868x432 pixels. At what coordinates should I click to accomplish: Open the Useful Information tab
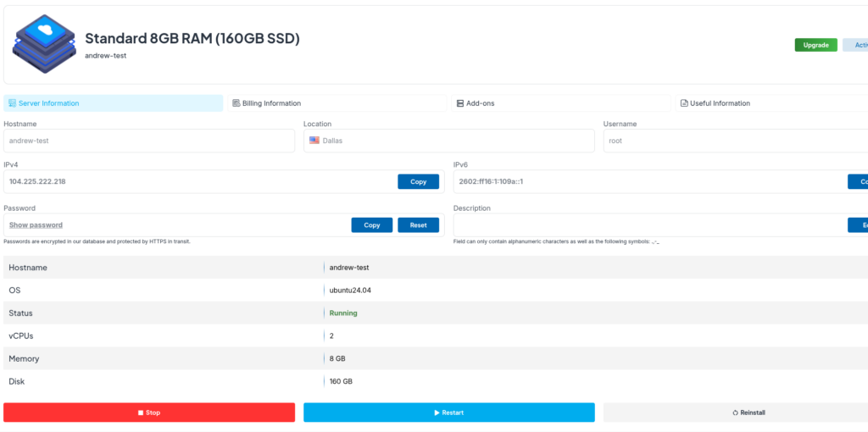coord(720,103)
